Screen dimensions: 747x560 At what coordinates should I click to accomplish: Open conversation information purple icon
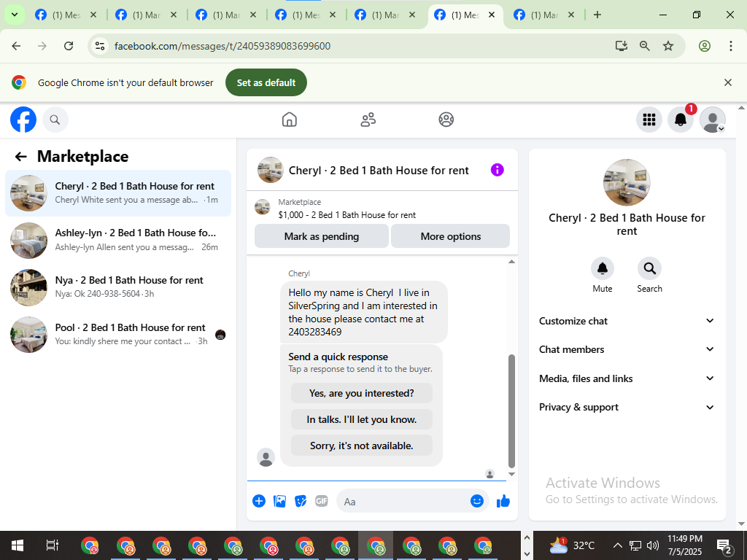(497, 170)
